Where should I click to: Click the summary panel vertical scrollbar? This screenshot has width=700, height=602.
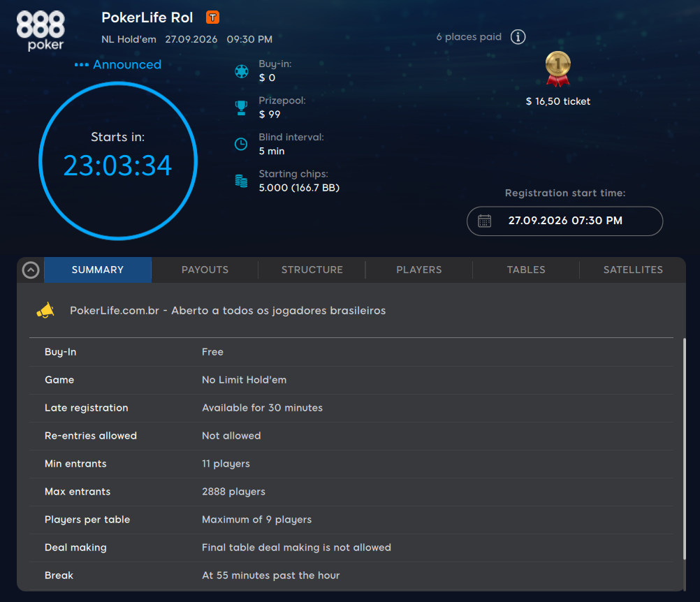pos(684,448)
